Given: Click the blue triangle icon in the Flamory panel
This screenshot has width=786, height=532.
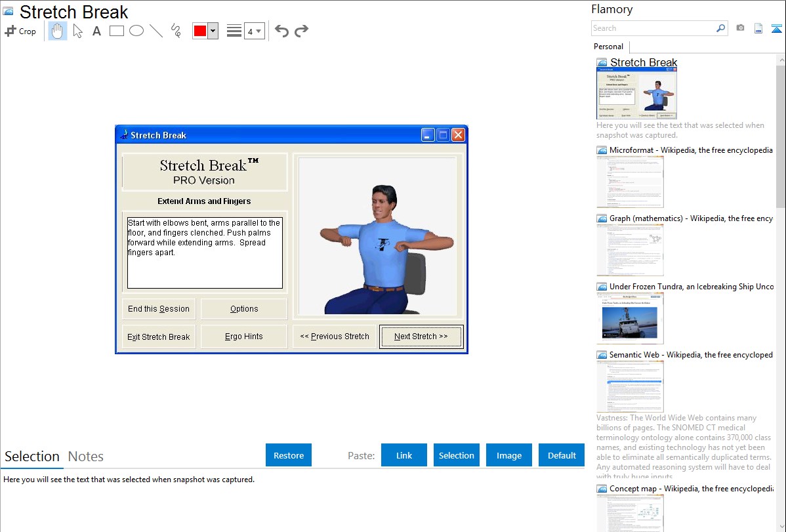Looking at the screenshot, I should point(776,28).
